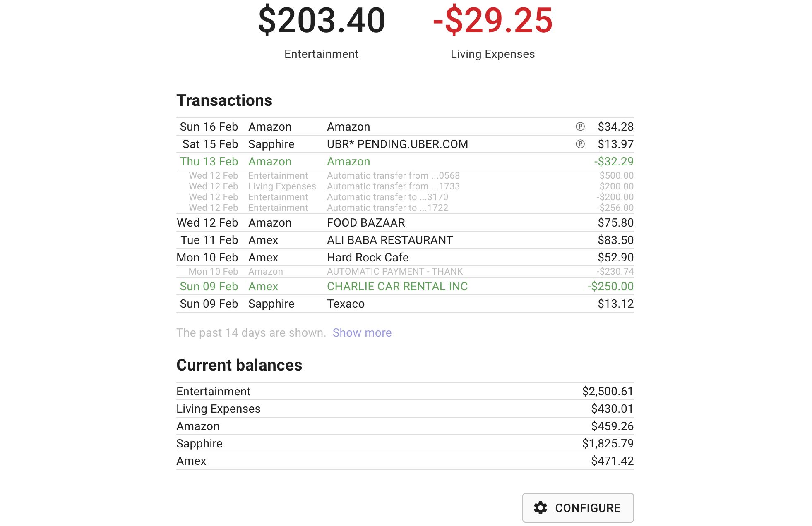
Task: Select the Entertainment balance row
Action: (x=405, y=391)
